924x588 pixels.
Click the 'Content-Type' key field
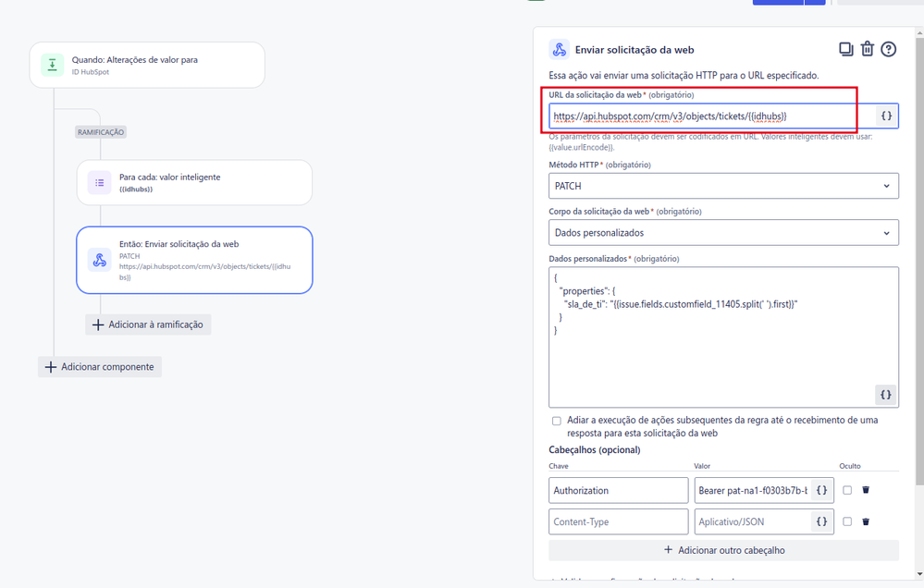tap(618, 521)
